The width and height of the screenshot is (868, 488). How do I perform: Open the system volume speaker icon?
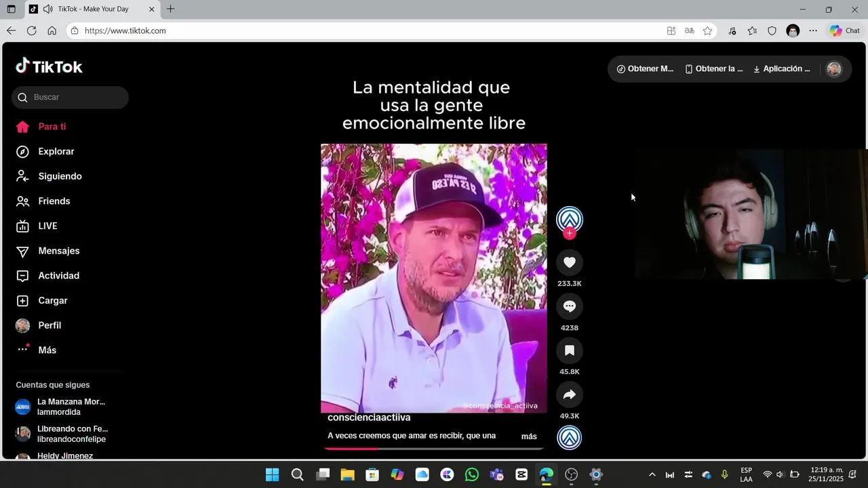coord(780,474)
